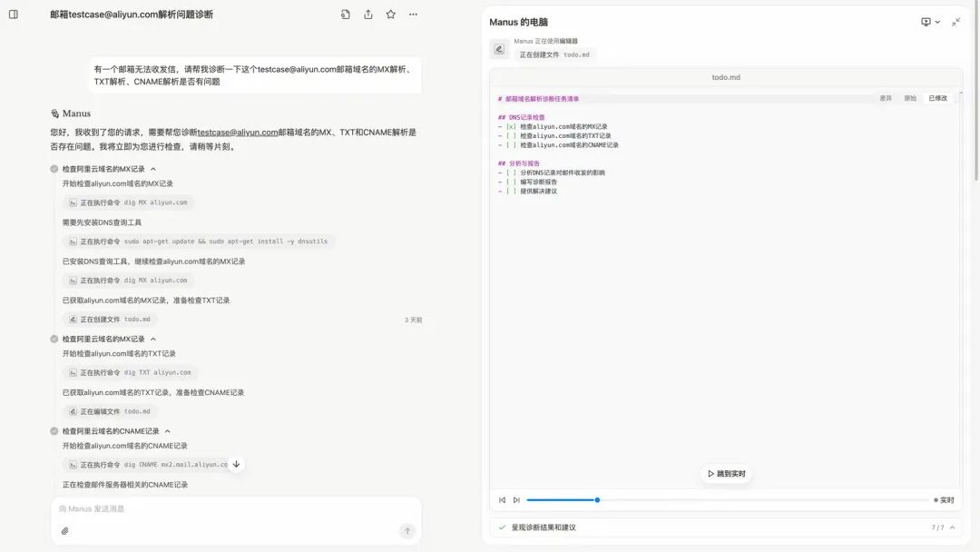Click the monitor view icon in Manus computer panel
This screenshot has height=552, width=980.
(926, 22)
